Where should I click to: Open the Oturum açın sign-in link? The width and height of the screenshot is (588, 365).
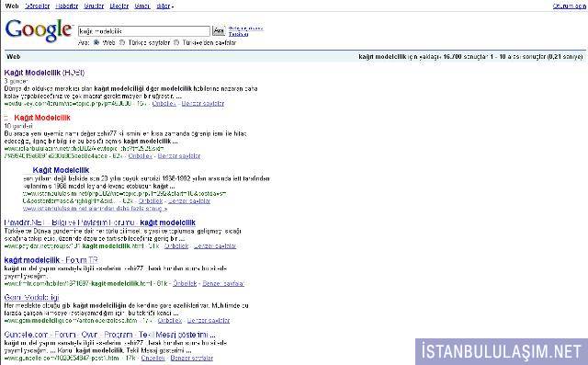[569, 6]
